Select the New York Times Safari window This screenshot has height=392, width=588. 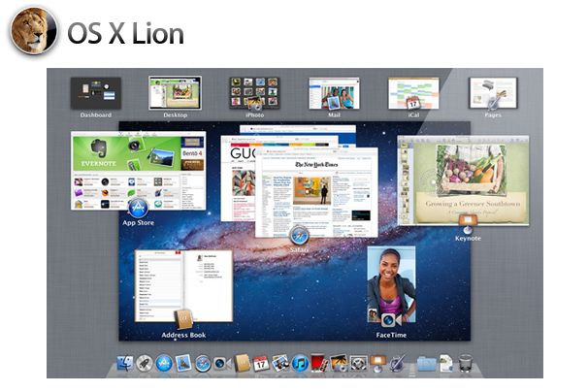[316, 192]
